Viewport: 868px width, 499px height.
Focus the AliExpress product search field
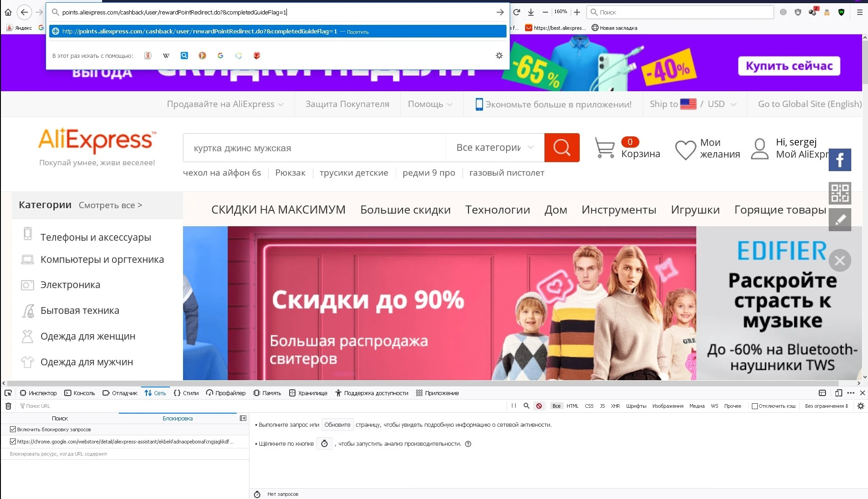314,148
